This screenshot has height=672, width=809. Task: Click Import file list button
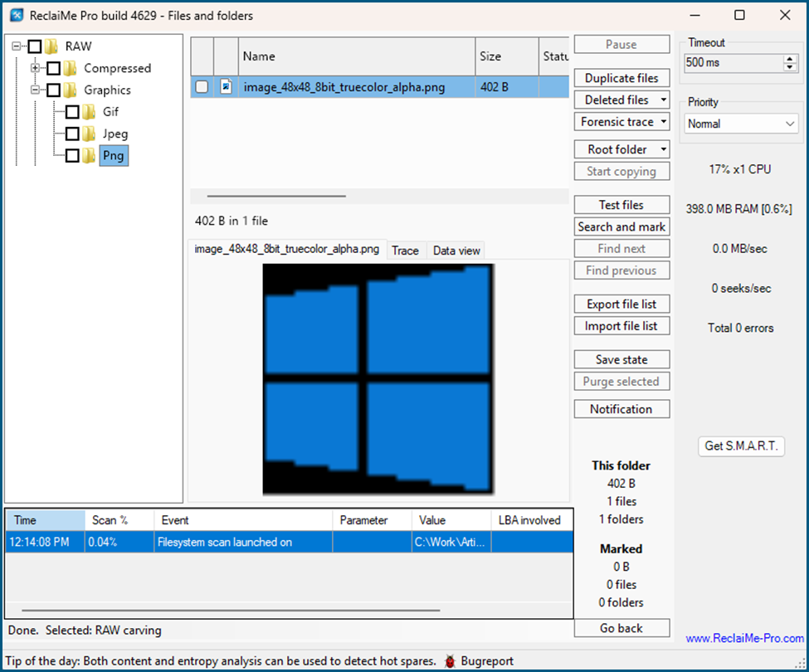click(x=621, y=326)
